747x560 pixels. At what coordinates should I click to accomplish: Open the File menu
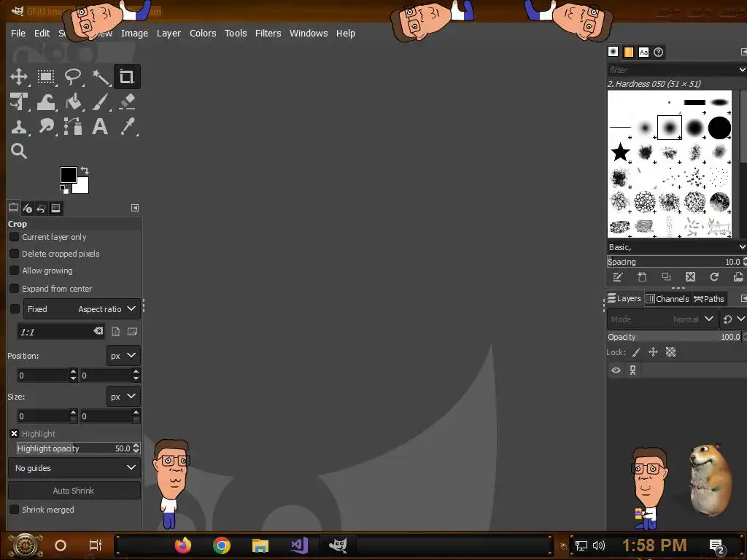click(x=18, y=33)
